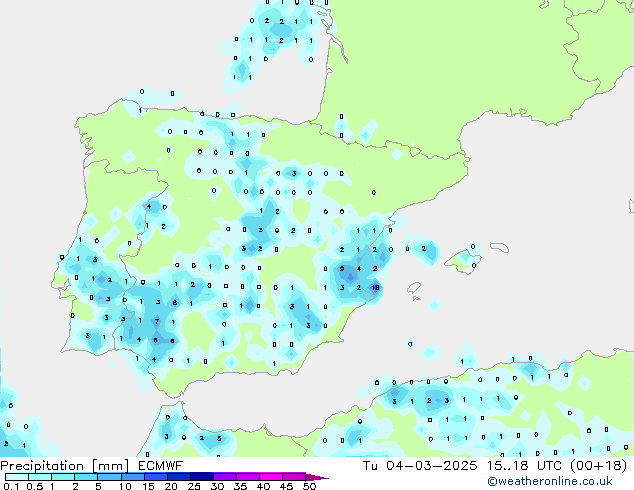Click the '15..18 UTC' time text

click(524, 466)
